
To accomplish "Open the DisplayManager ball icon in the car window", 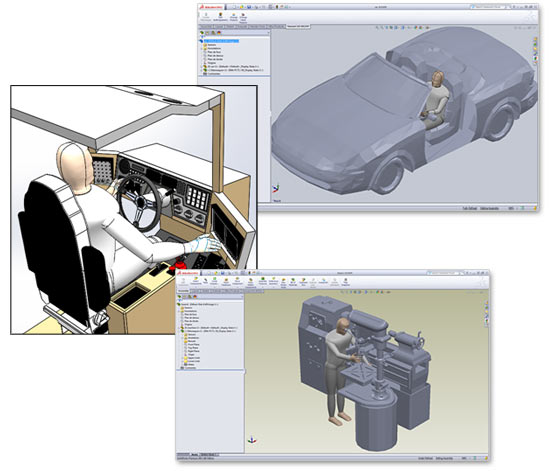I will pyautogui.click(x=219, y=33).
